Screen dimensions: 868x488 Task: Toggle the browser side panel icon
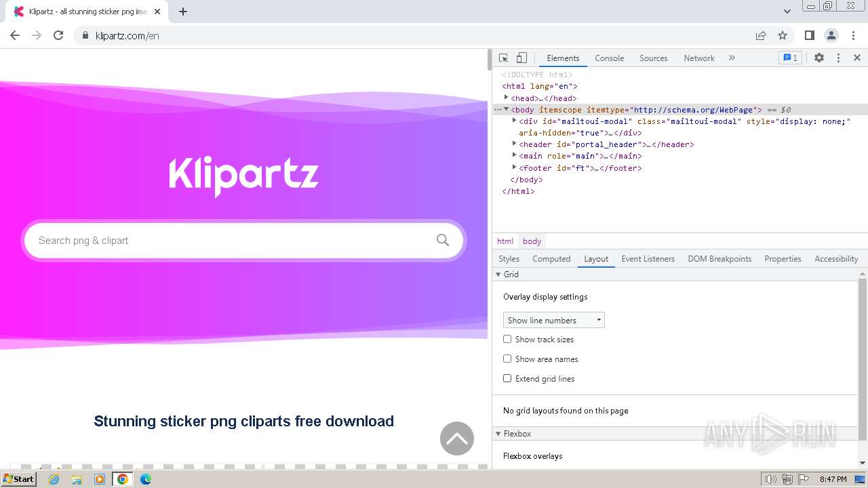(810, 35)
